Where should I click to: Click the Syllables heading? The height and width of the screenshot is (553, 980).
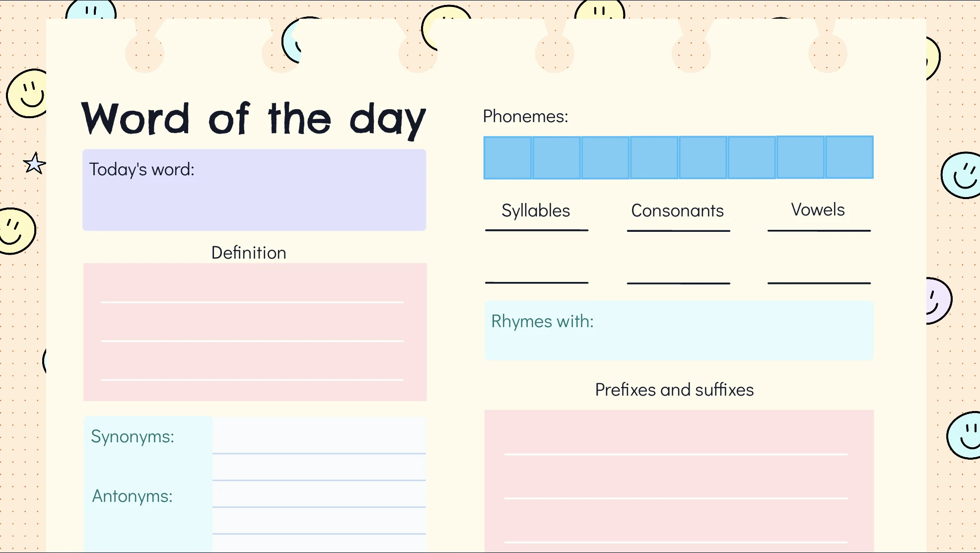click(536, 210)
